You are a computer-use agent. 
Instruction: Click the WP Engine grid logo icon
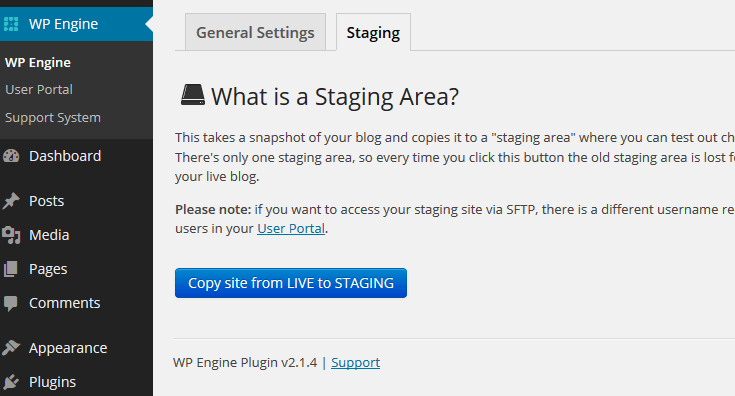[11, 24]
